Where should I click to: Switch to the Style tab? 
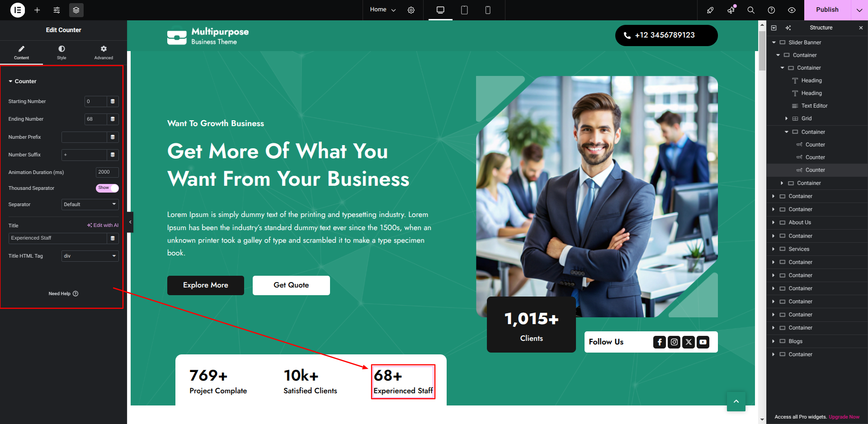[x=61, y=52]
